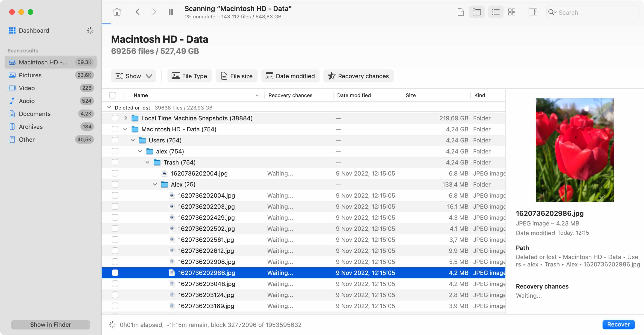
Task: Click the Show in Finder button
Action: tap(50, 324)
